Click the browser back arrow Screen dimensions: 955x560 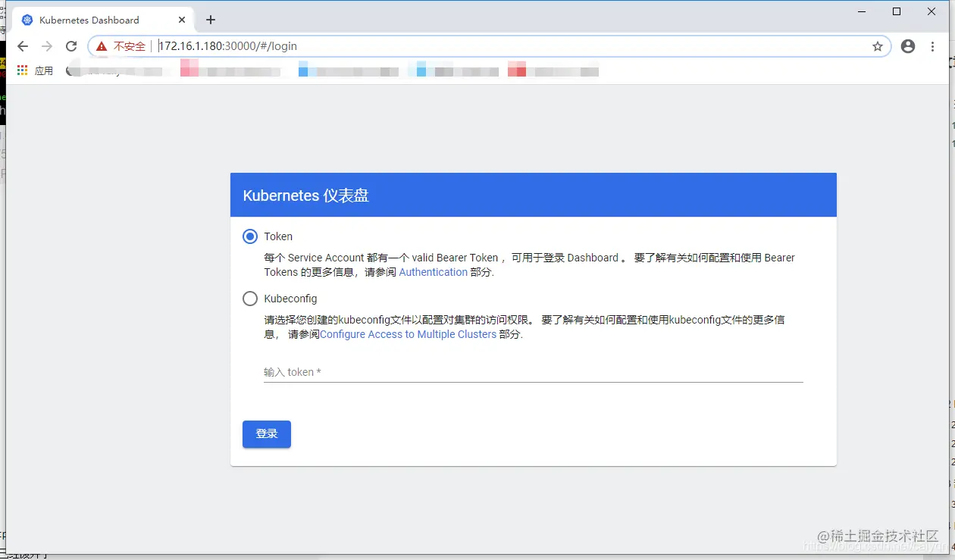(x=22, y=45)
